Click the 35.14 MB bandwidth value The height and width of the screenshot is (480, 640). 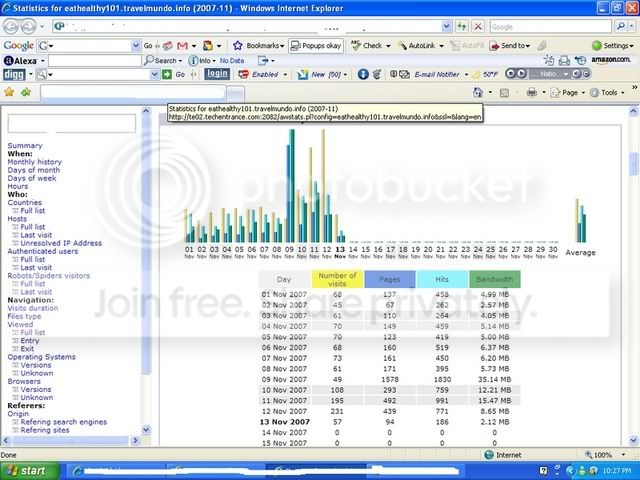(494, 380)
